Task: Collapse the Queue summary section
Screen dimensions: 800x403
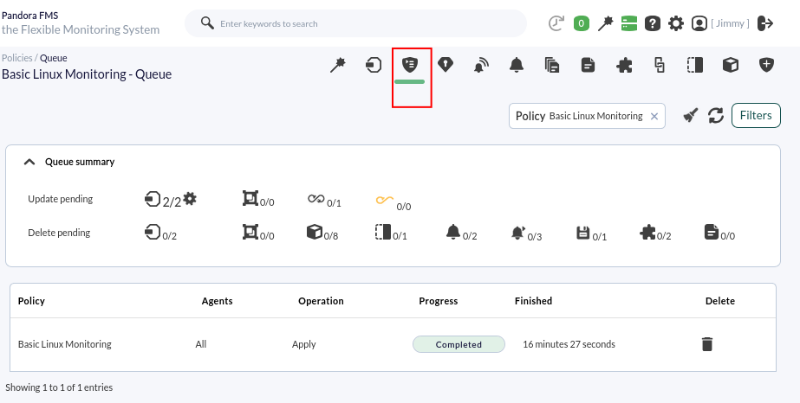Action: pyautogui.click(x=30, y=162)
